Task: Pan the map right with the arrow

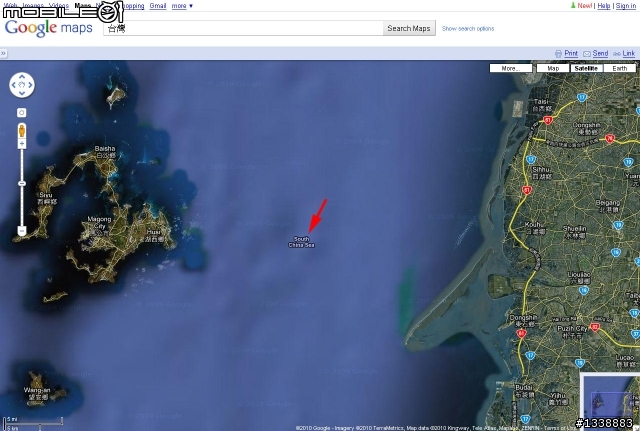Action: [x=30, y=85]
